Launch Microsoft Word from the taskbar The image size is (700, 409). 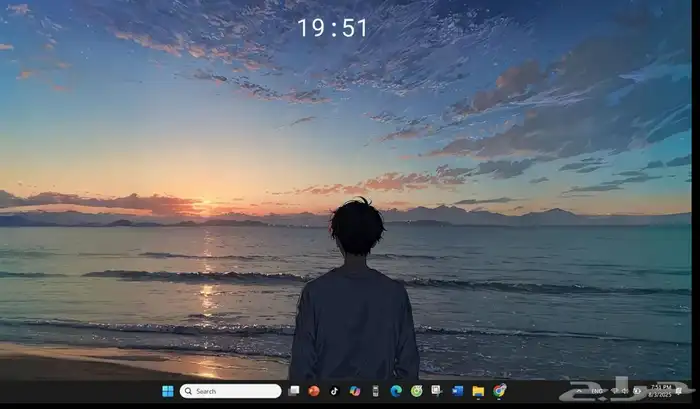pyautogui.click(x=458, y=391)
